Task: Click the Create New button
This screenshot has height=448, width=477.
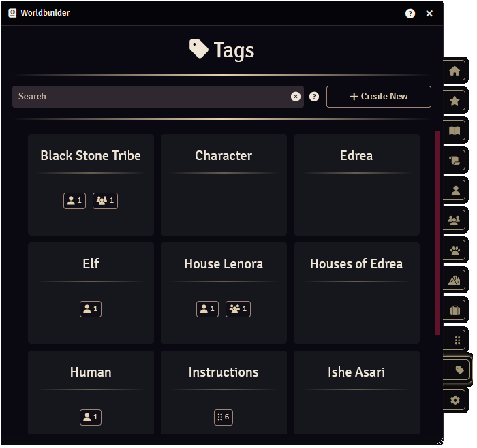Action: (378, 97)
